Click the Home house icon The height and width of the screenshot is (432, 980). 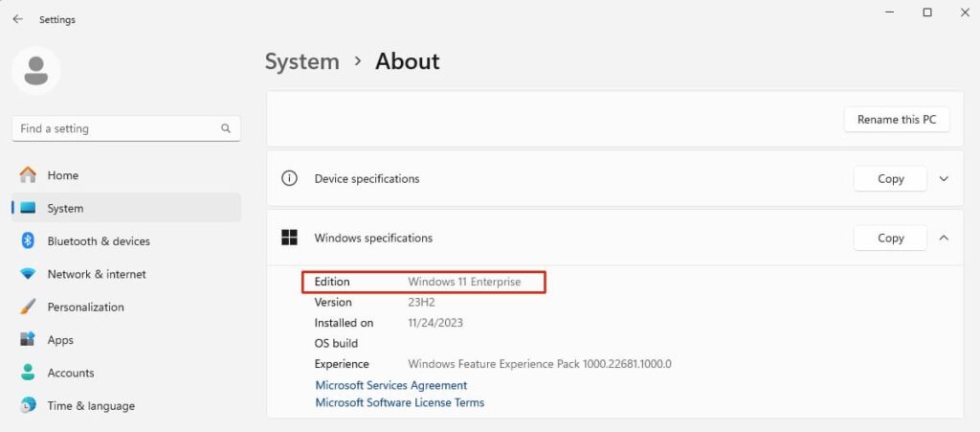tap(28, 175)
